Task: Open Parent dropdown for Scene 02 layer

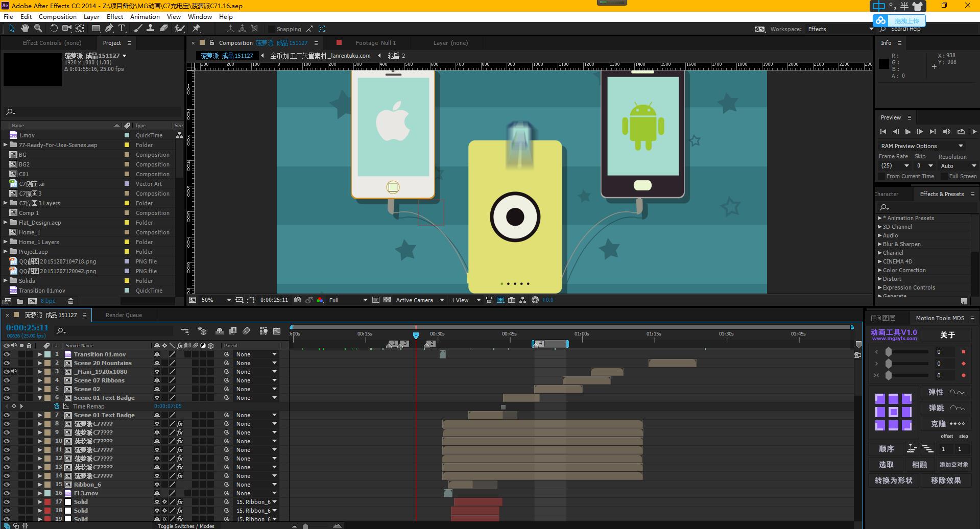Action: pyautogui.click(x=255, y=389)
